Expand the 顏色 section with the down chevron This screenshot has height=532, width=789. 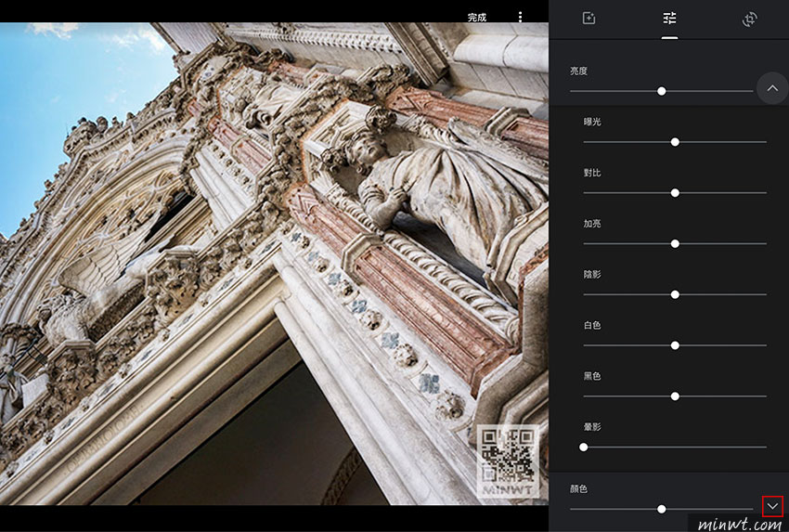click(772, 506)
